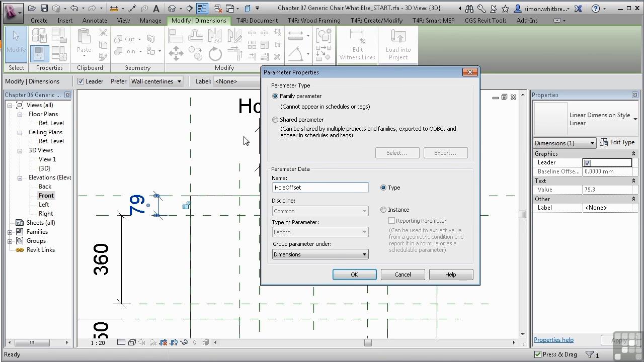This screenshot has height=362, width=644.
Task: Click Load into Project tool
Action: (398, 44)
